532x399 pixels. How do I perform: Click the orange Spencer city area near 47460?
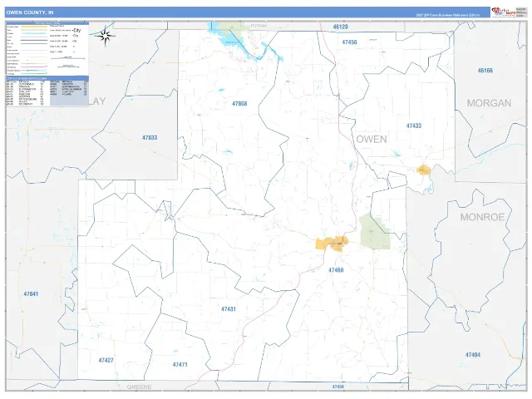(332, 244)
